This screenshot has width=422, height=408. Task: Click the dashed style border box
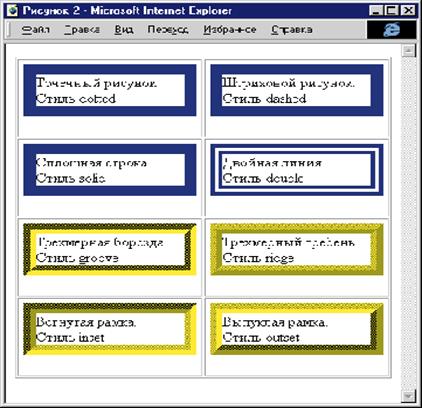pyautogui.click(x=297, y=90)
